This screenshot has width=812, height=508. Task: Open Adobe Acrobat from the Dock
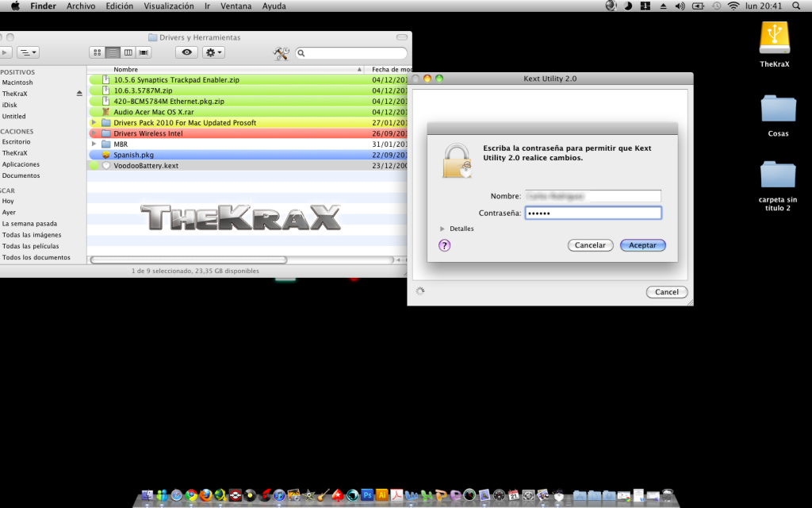click(396, 495)
